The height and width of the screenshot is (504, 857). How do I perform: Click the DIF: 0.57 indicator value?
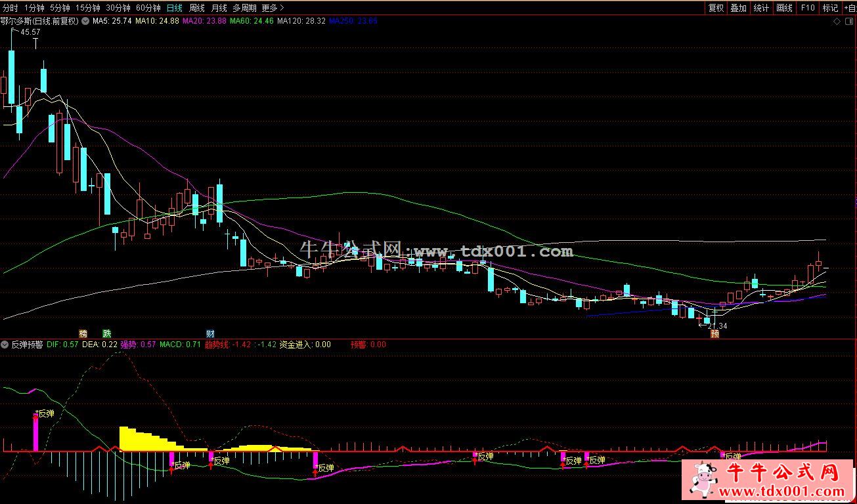tap(62, 345)
